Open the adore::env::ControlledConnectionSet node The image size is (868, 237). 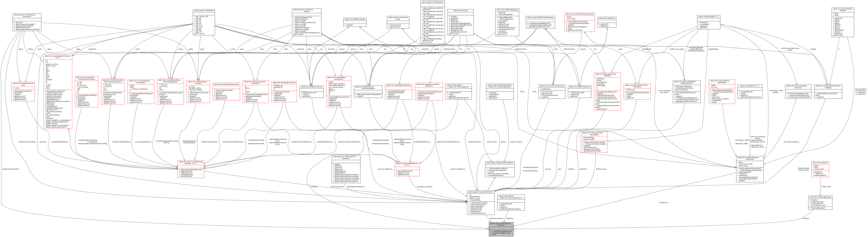coord(580,22)
